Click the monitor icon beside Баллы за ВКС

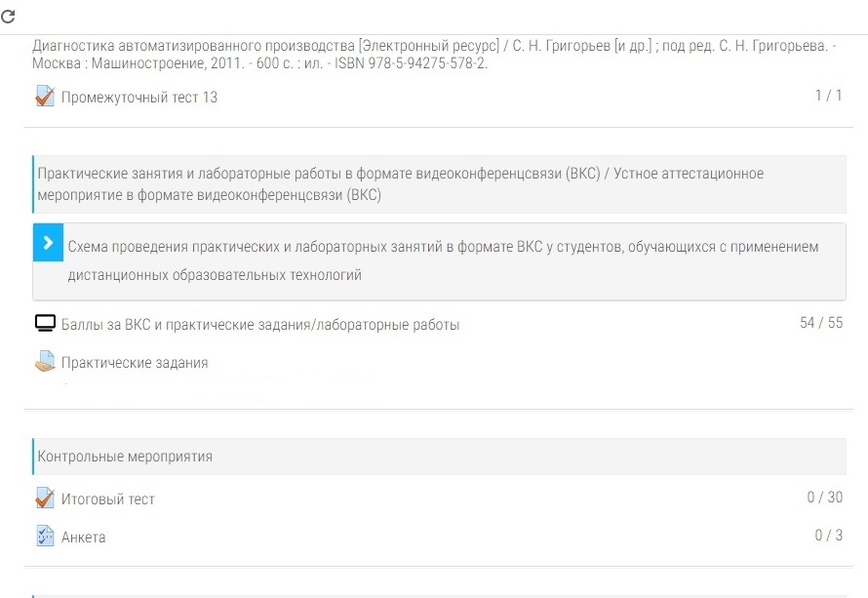45,323
